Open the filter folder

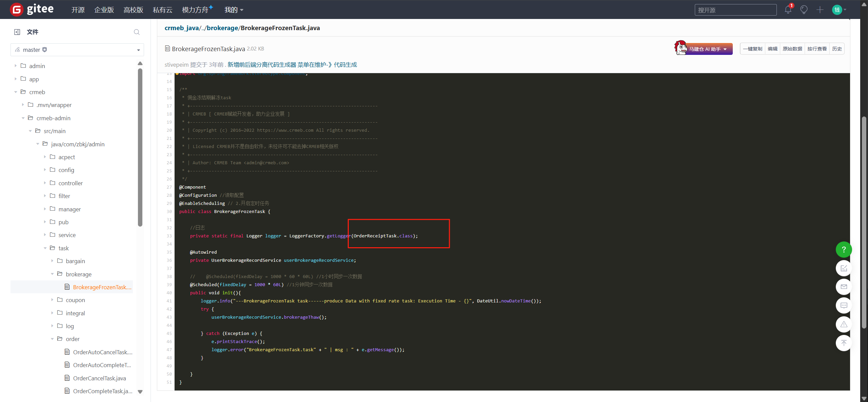[x=64, y=196]
